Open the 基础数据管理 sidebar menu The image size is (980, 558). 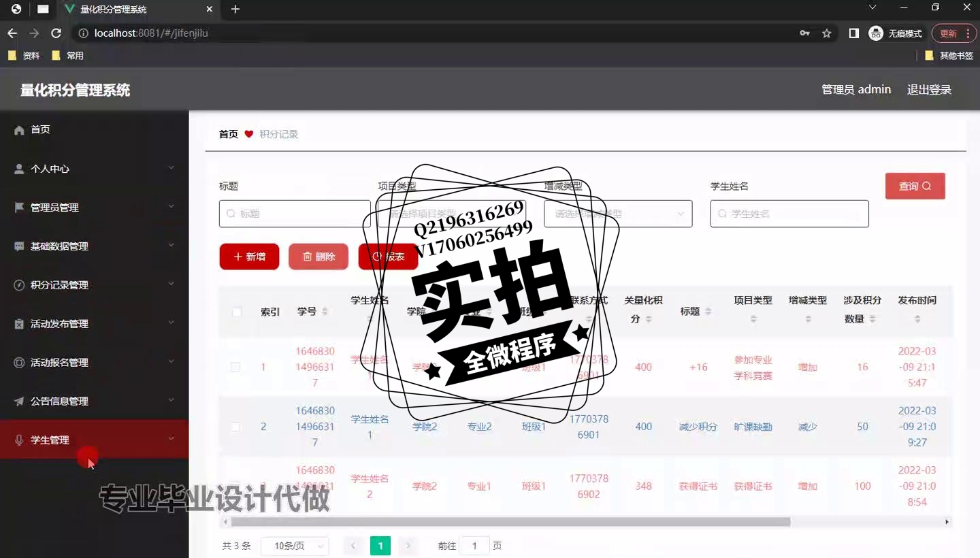(94, 246)
